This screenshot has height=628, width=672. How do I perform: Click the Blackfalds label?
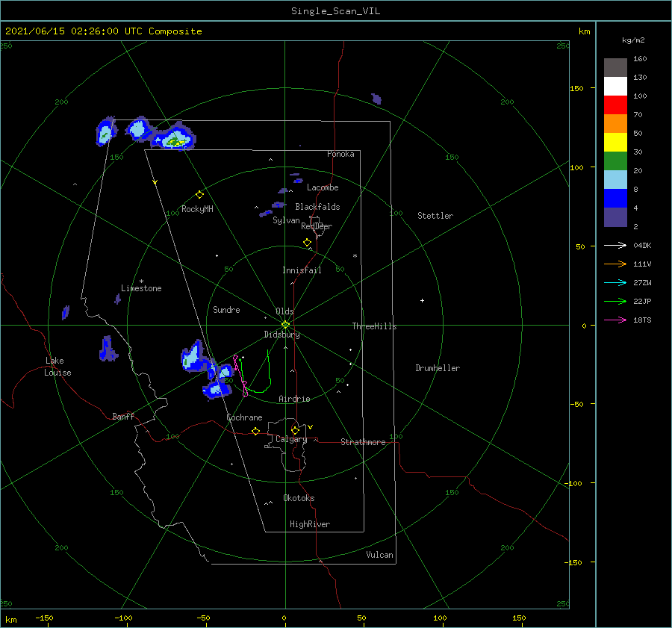pyautogui.click(x=317, y=207)
